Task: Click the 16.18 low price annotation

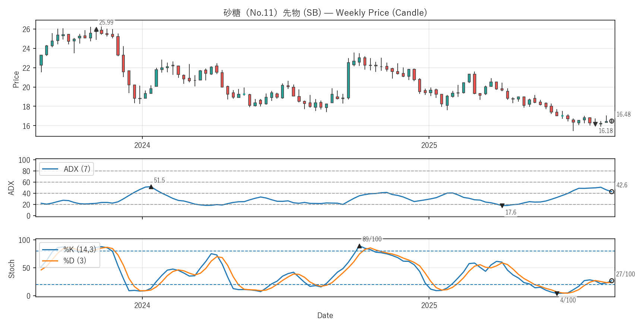Action: coord(606,131)
